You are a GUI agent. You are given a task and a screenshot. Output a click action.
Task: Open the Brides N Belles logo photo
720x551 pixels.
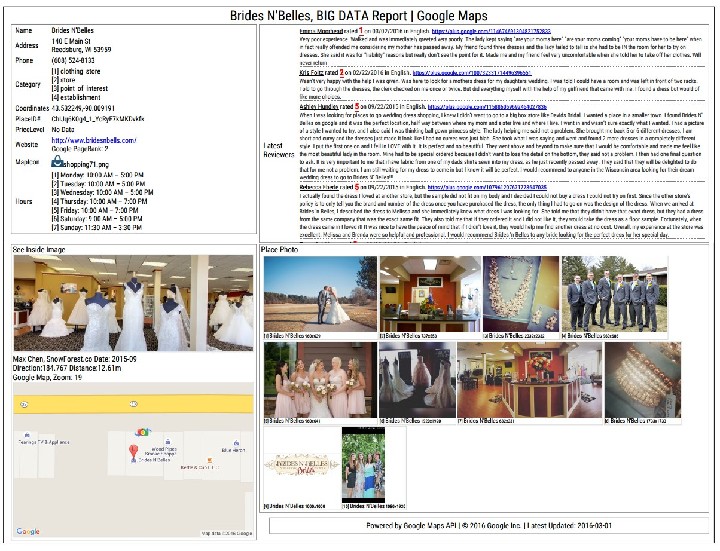point(302,465)
